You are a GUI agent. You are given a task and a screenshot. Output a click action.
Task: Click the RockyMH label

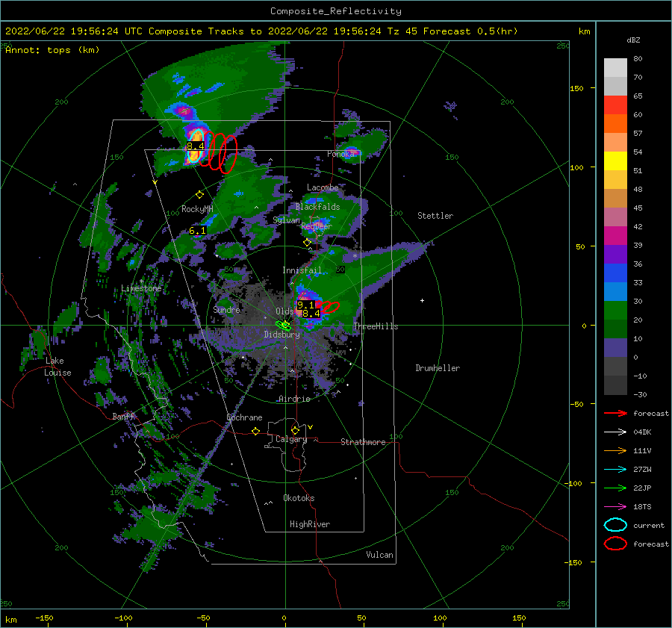pyautogui.click(x=197, y=209)
